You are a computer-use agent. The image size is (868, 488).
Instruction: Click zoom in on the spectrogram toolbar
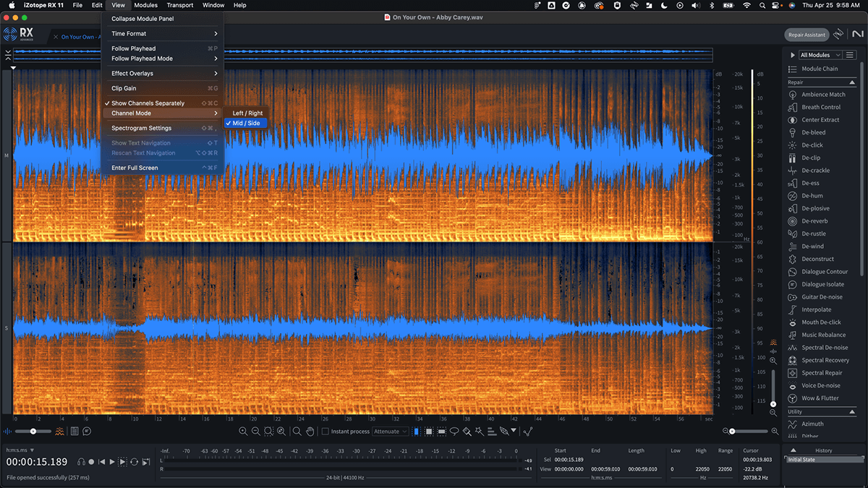pyautogui.click(x=243, y=432)
